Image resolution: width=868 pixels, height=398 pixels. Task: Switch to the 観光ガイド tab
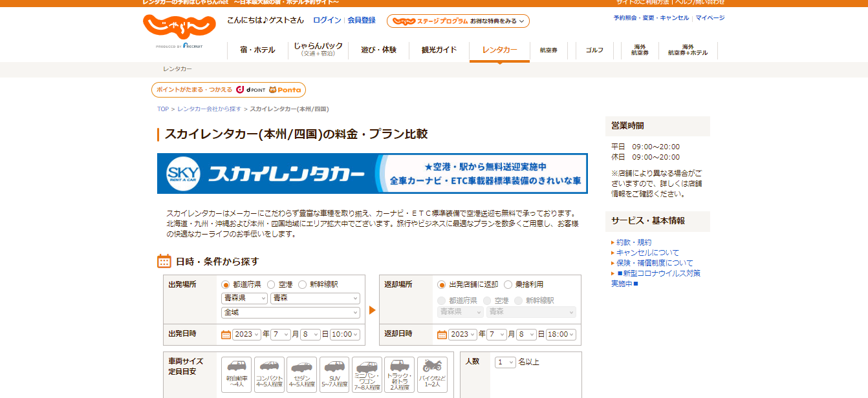(439, 50)
